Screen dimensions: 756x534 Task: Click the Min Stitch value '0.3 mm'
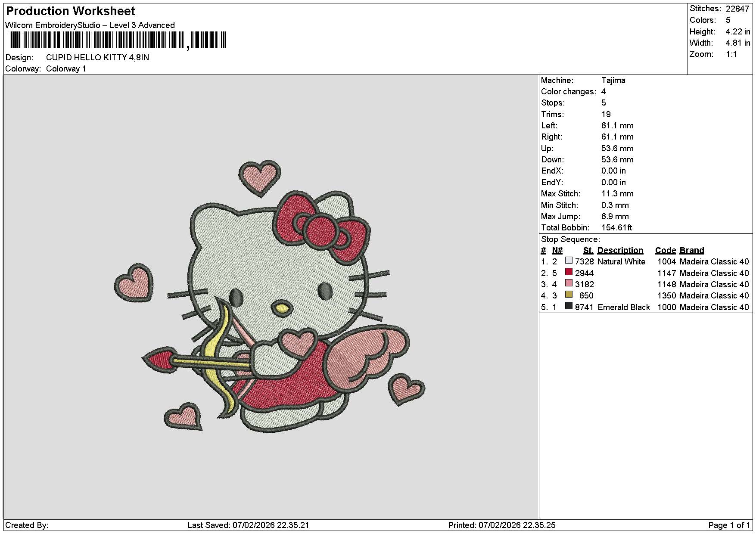(x=615, y=205)
